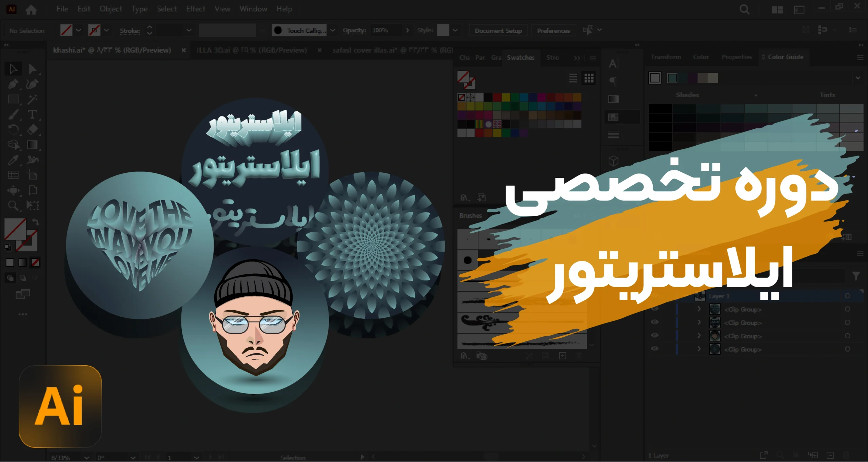Close the khashi.ai document tab
This screenshot has width=868, height=462.
[x=183, y=50]
